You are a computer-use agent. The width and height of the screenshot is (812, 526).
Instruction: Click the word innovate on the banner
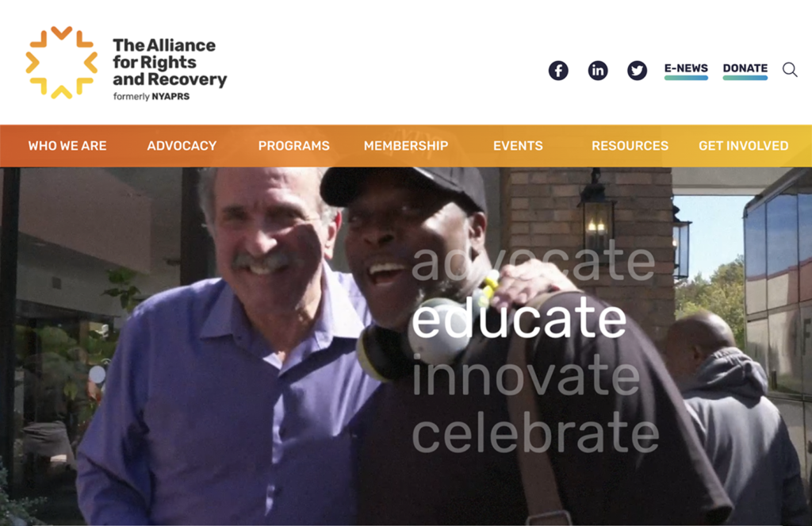tap(526, 376)
